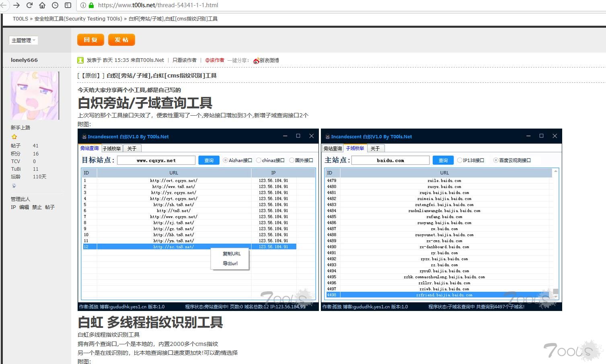
Task: Open lonely666 user profile link
Action: (x=24, y=60)
